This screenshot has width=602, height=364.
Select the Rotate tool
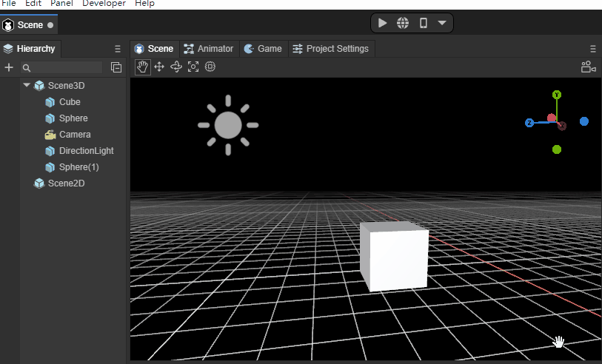pos(176,67)
